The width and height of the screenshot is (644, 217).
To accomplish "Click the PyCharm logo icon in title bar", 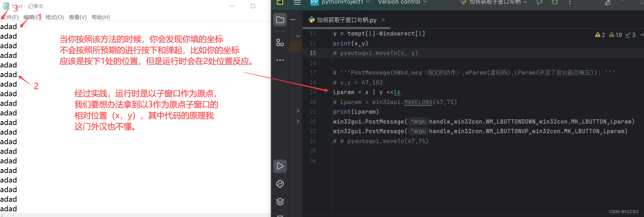I will [x=280, y=2].
